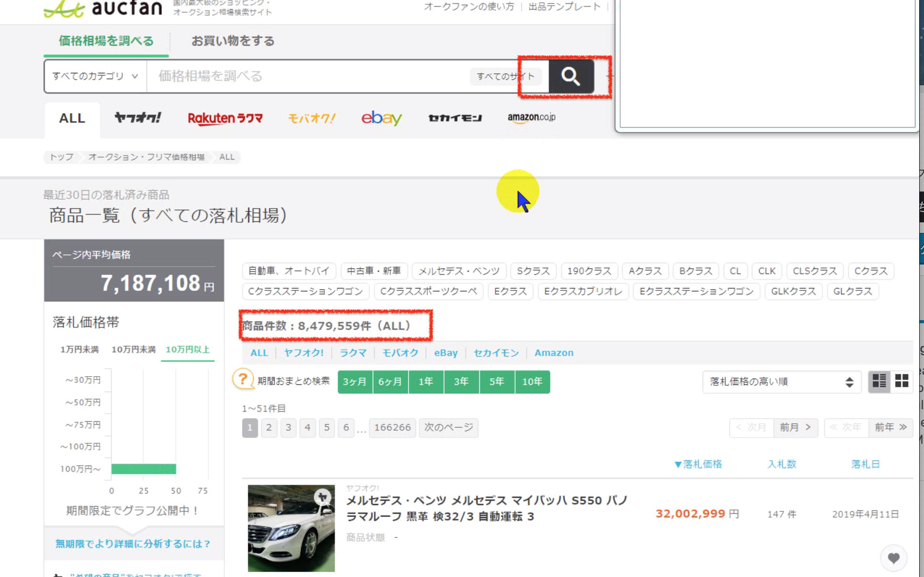
Task: Click 190クラス category tag
Action: pos(589,271)
